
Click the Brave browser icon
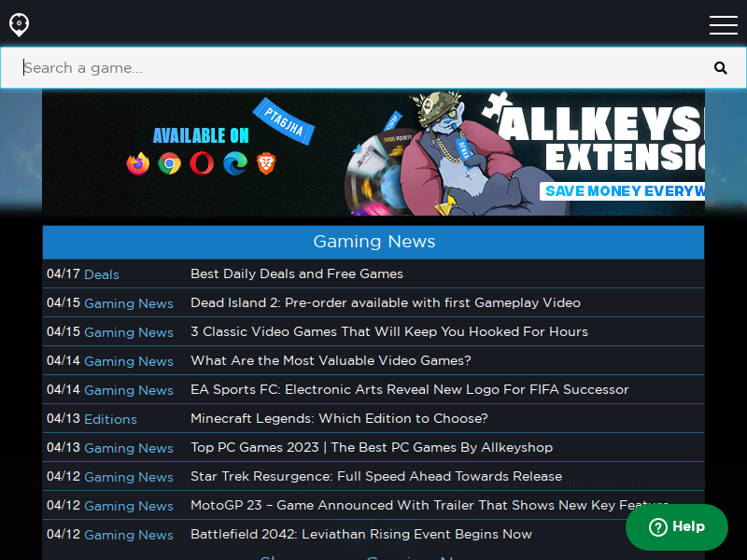click(266, 163)
